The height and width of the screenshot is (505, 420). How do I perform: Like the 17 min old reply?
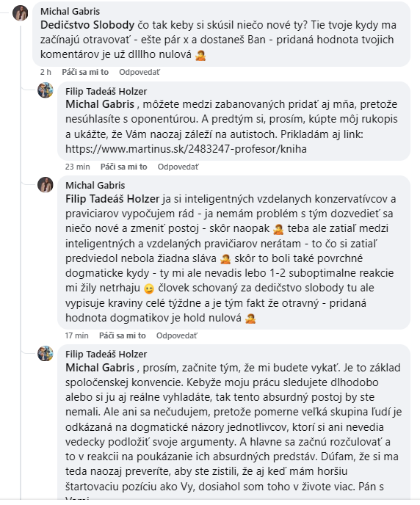click(123, 335)
